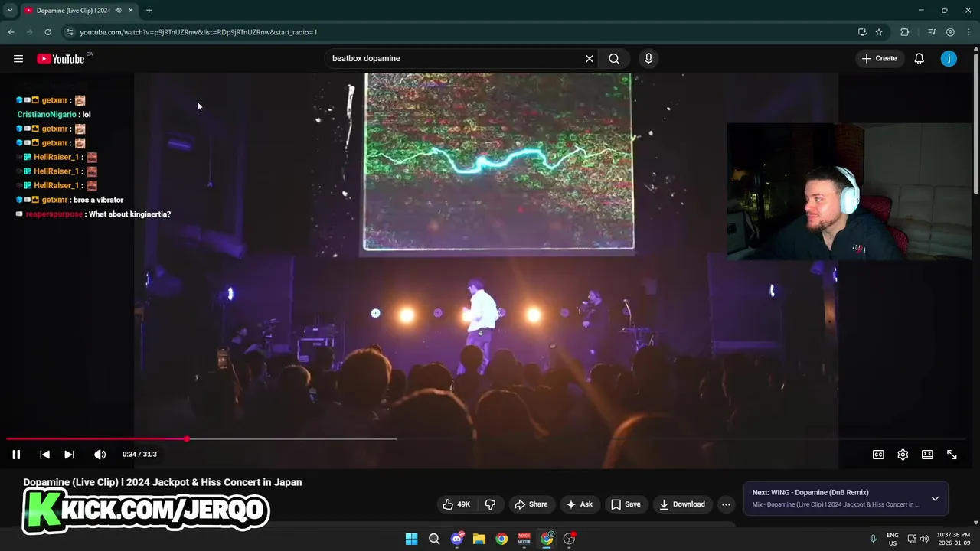
Task: Open Windows taskbar search
Action: [x=434, y=539]
